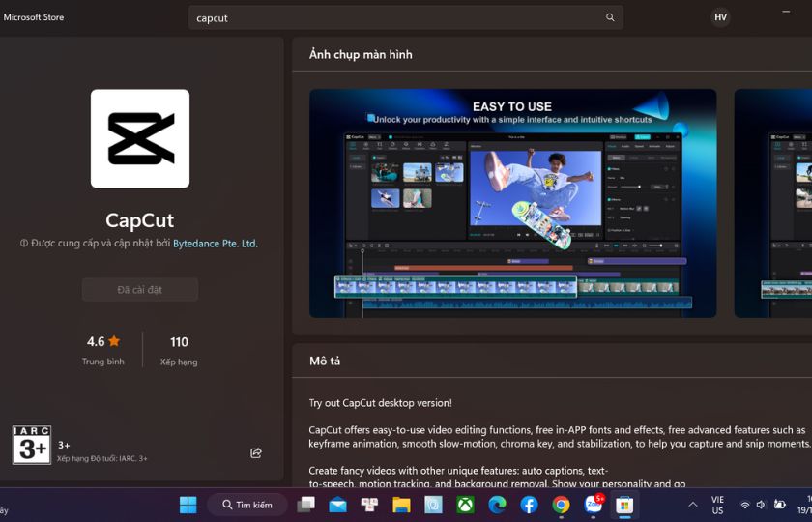Open Google Chrome from taskbar
The height and width of the screenshot is (522, 812).
click(561, 505)
